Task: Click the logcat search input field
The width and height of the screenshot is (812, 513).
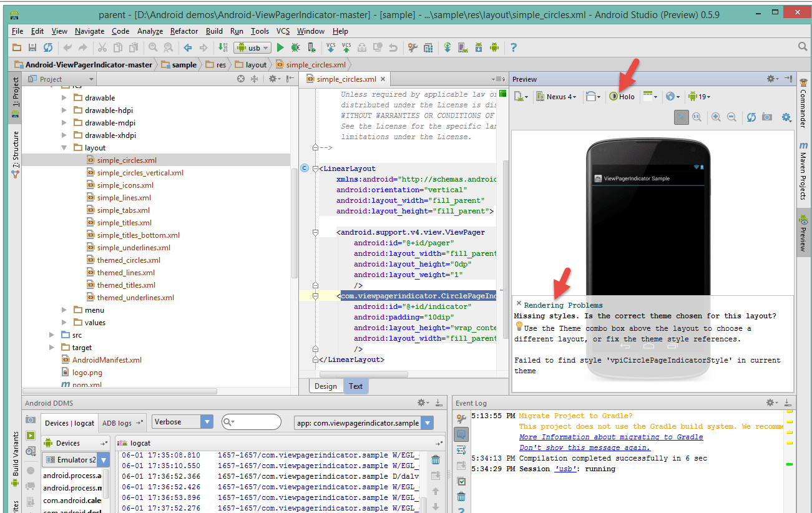Action: 251,423
